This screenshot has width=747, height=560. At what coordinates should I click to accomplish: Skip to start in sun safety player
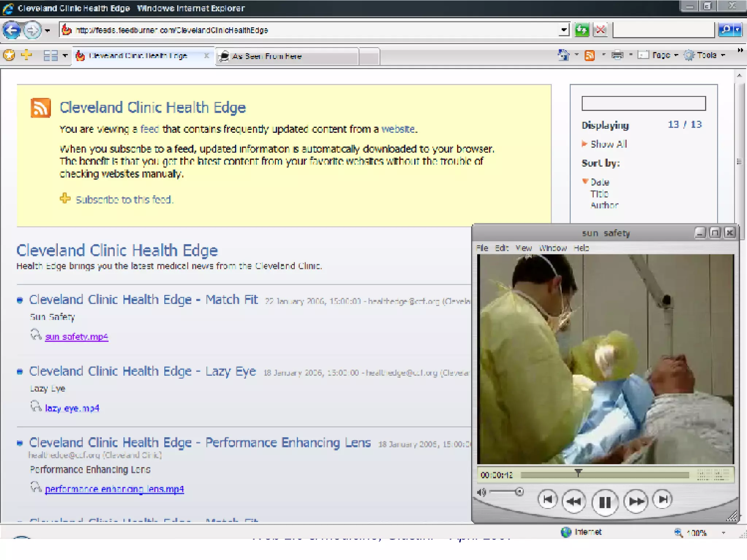coord(547,499)
